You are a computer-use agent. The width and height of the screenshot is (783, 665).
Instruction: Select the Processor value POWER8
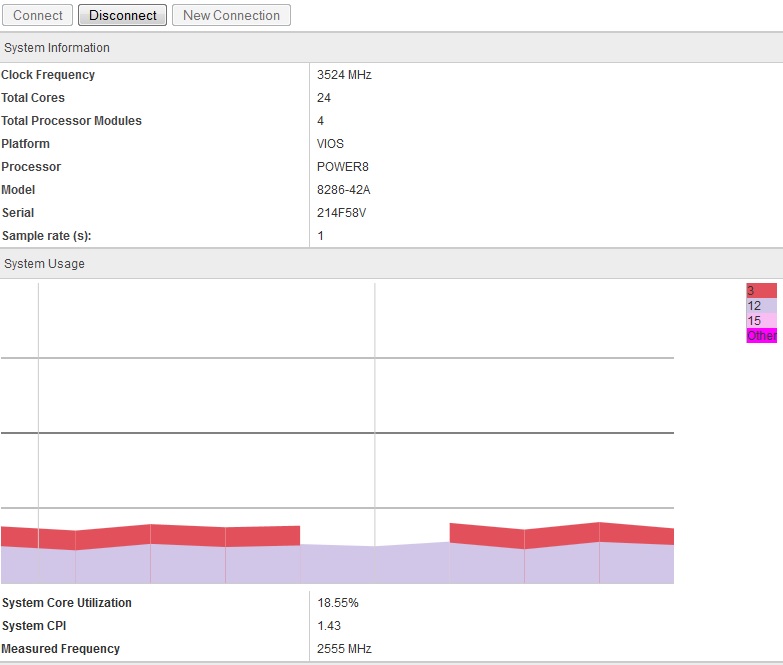[x=343, y=167]
